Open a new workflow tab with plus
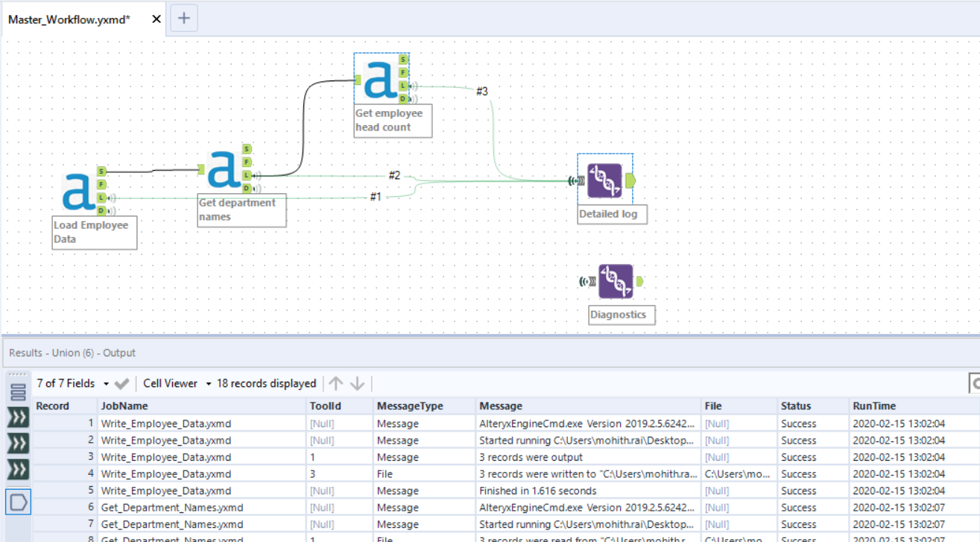980x542 pixels. [184, 19]
